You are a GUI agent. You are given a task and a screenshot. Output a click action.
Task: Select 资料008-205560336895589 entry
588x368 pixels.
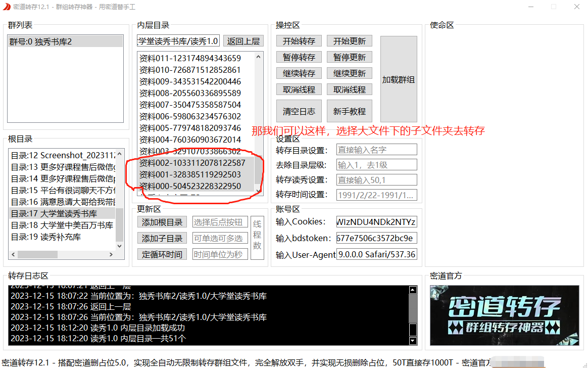pos(197,93)
